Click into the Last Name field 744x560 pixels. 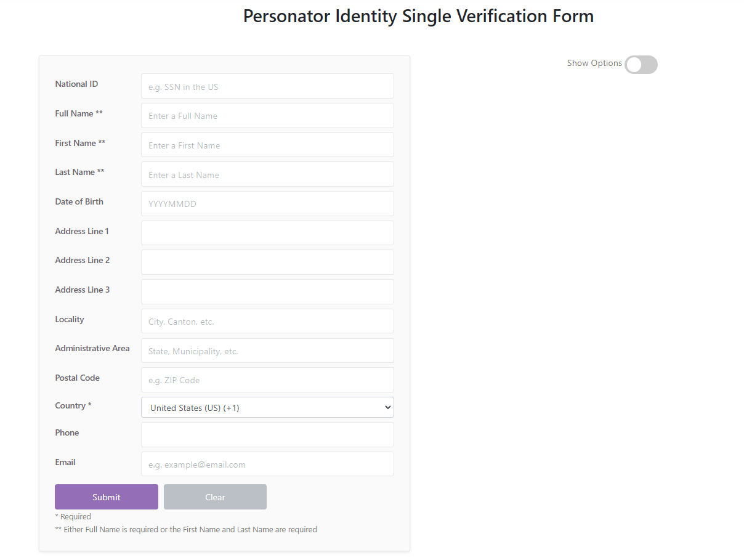click(x=267, y=174)
